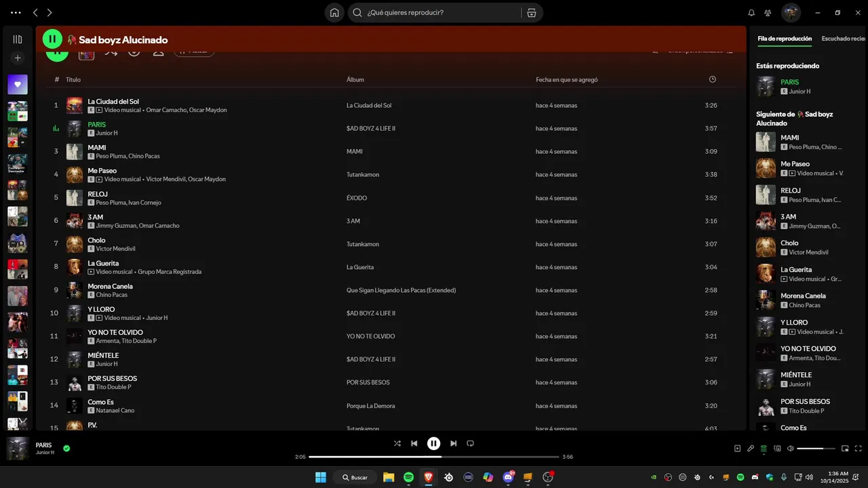Toggle shuffle in the player bar
This screenshot has height=488, width=868.
pos(397,443)
